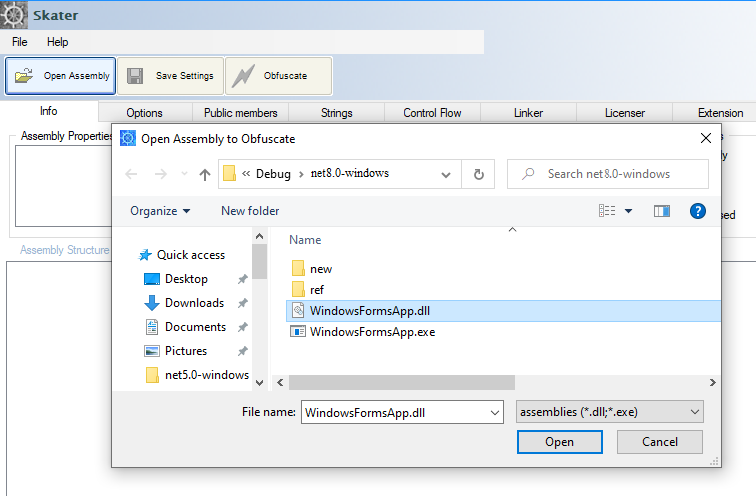
Task: Click the net8.0-windows breadcrumb segment
Action: point(350,173)
